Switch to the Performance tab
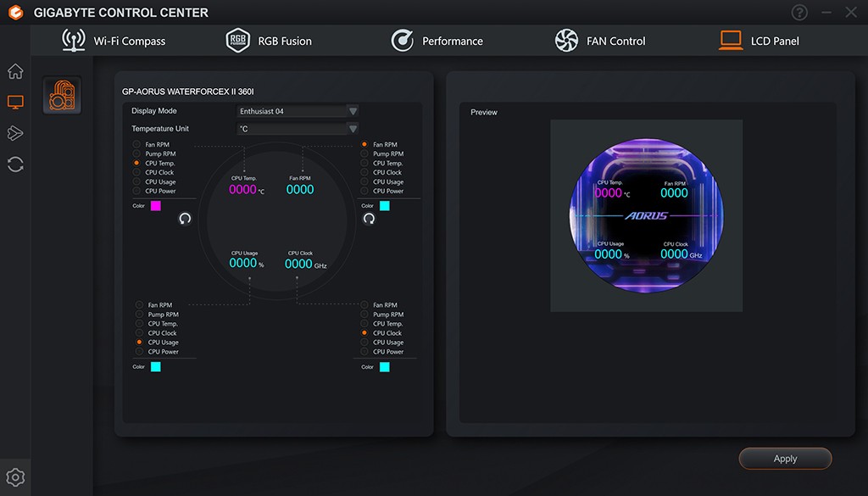Screen dimensions: 868x496 pos(437,41)
